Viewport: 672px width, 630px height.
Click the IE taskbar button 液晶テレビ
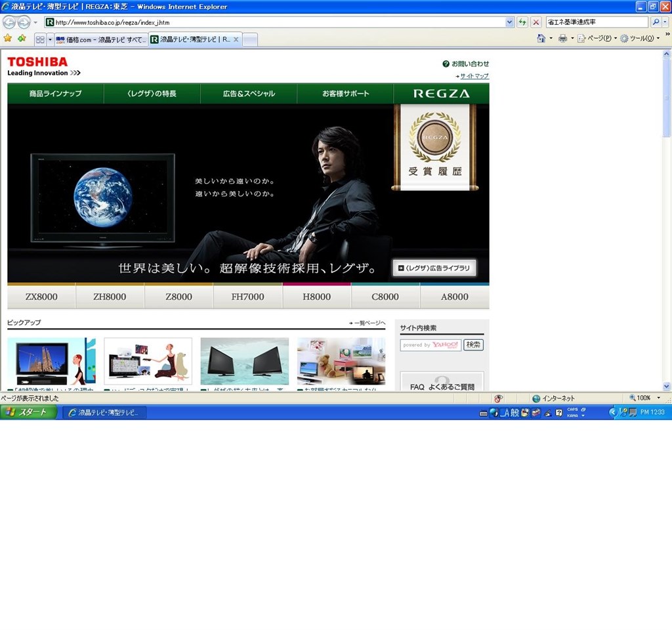104,413
